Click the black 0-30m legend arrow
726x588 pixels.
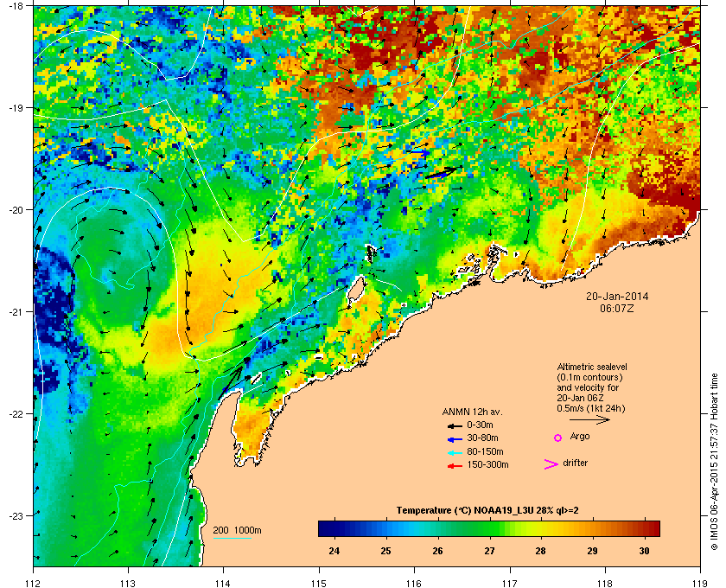pyautogui.click(x=455, y=425)
